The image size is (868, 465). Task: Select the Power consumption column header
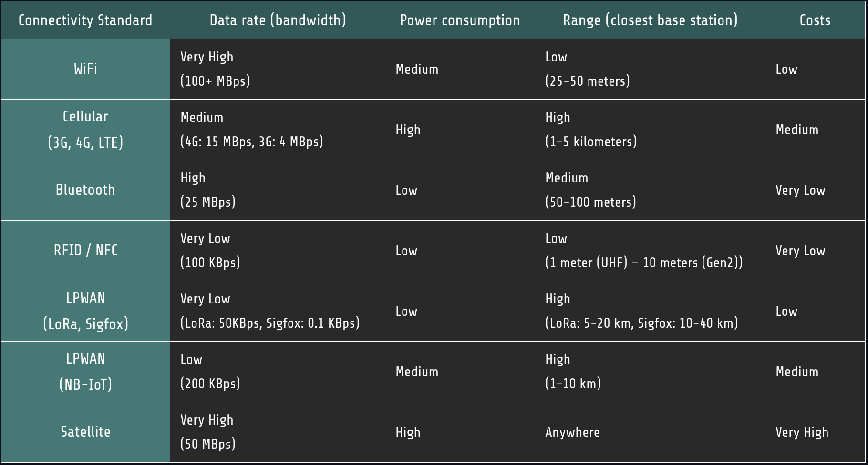click(x=460, y=20)
